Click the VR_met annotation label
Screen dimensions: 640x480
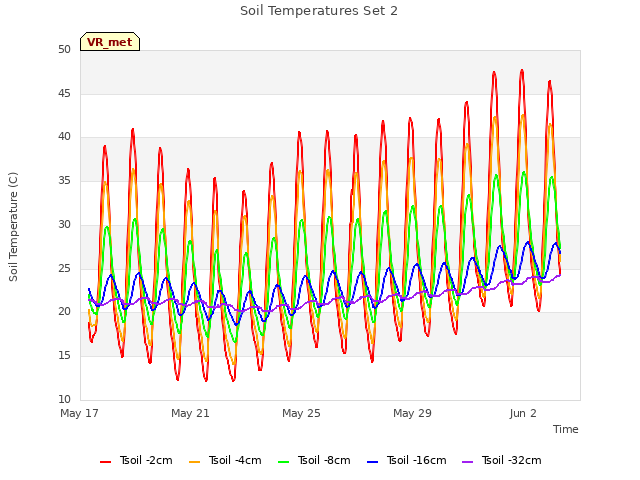(x=110, y=42)
